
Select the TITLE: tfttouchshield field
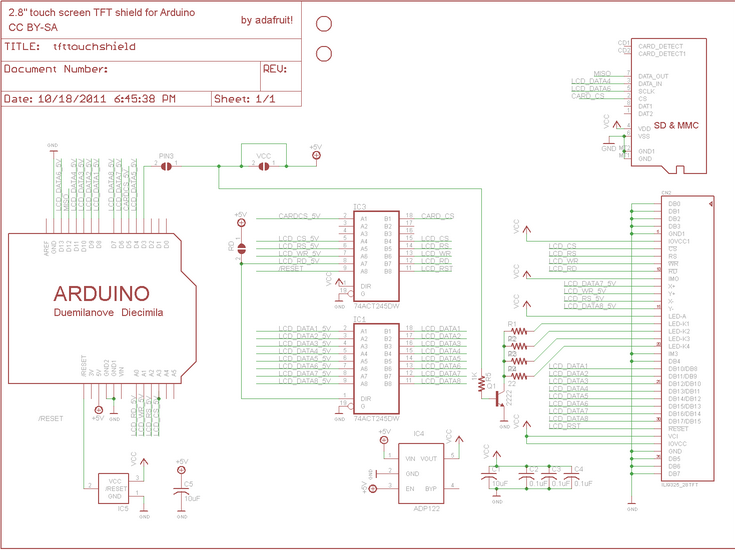click(x=151, y=50)
